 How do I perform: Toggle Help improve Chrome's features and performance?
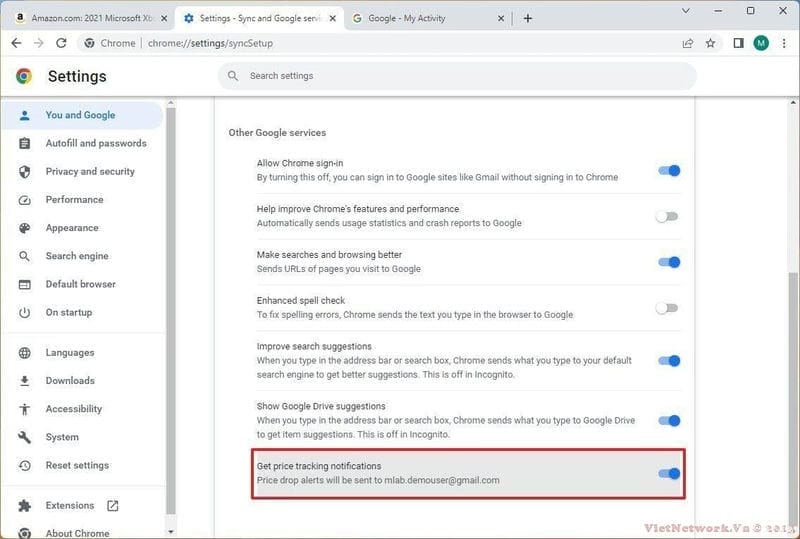(667, 216)
